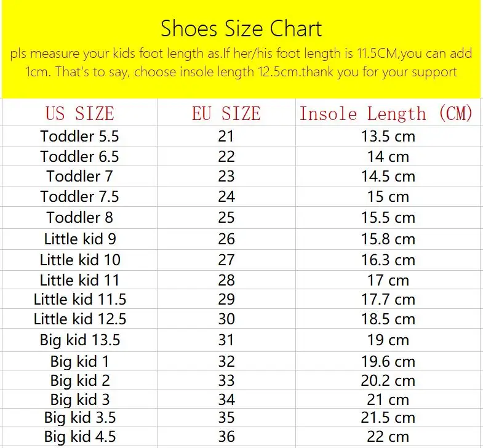
Task: Click EU size 28 cell
Action: (226, 280)
